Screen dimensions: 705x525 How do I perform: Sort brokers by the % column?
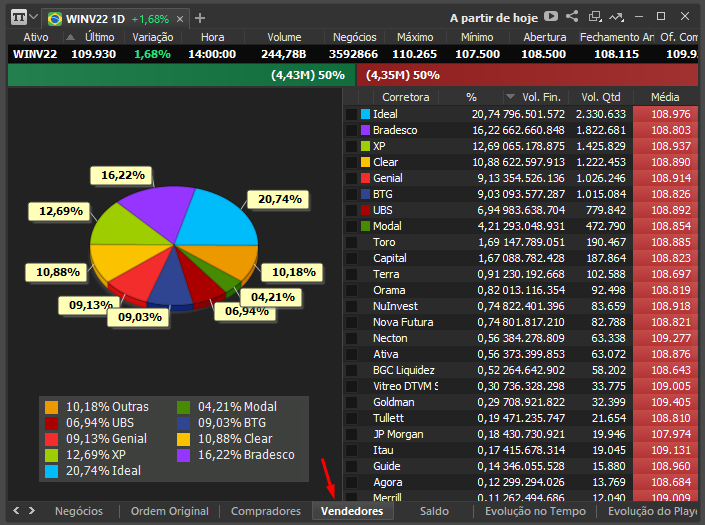471,97
